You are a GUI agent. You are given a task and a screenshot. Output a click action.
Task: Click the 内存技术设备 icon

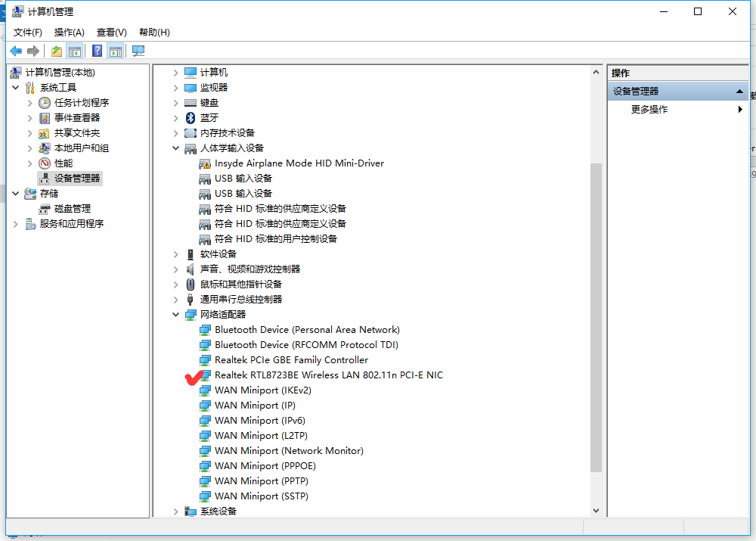pyautogui.click(x=191, y=133)
